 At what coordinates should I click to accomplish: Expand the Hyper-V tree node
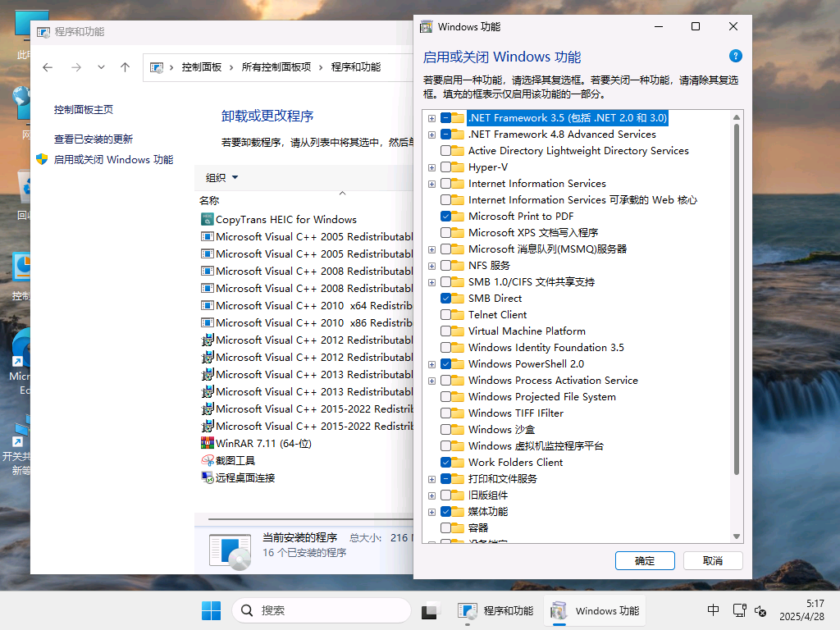pos(431,167)
